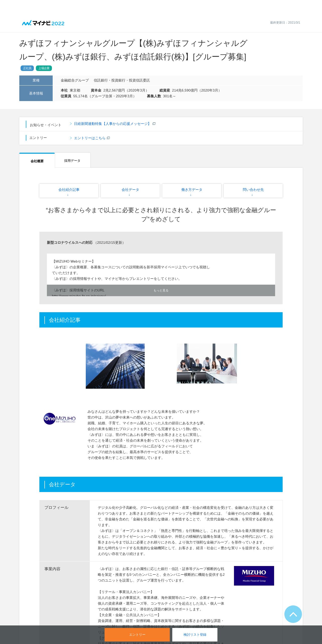Click the 【MIZUHO Webセミナー】 text
This screenshot has height=644, width=322.
click(x=73, y=261)
